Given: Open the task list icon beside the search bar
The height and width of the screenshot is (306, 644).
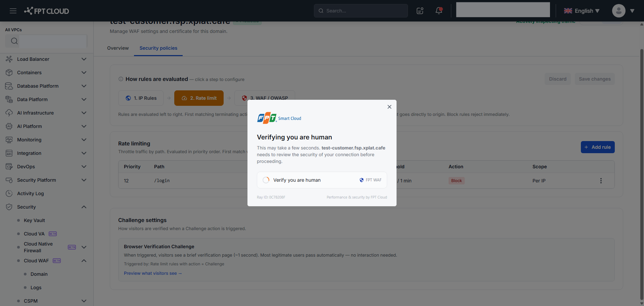Looking at the screenshot, I should 420,11.
